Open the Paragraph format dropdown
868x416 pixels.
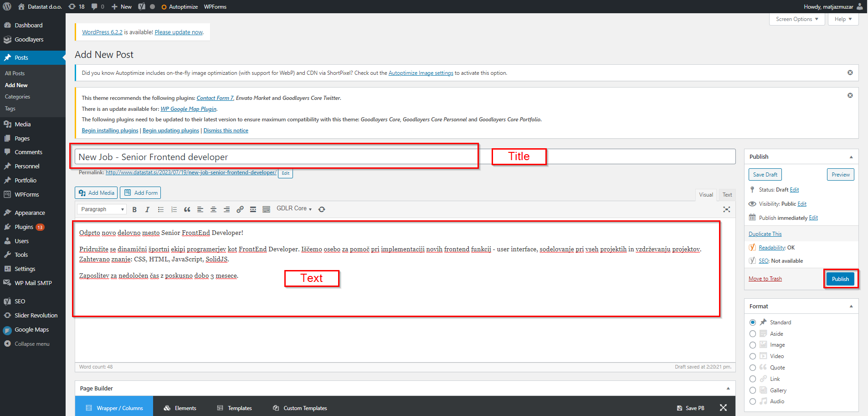point(102,209)
